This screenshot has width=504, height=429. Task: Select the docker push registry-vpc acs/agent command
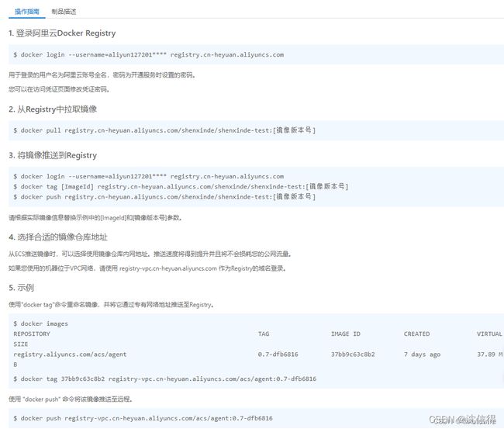(143, 418)
